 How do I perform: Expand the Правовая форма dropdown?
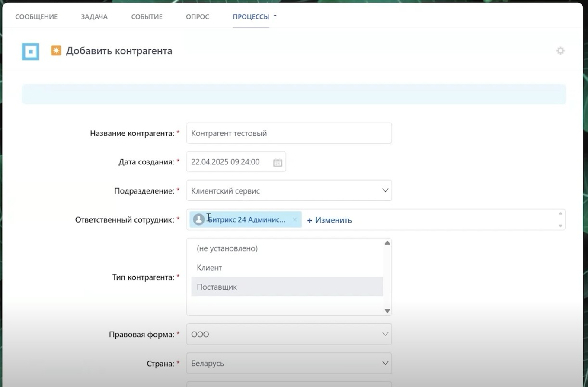[289, 334]
